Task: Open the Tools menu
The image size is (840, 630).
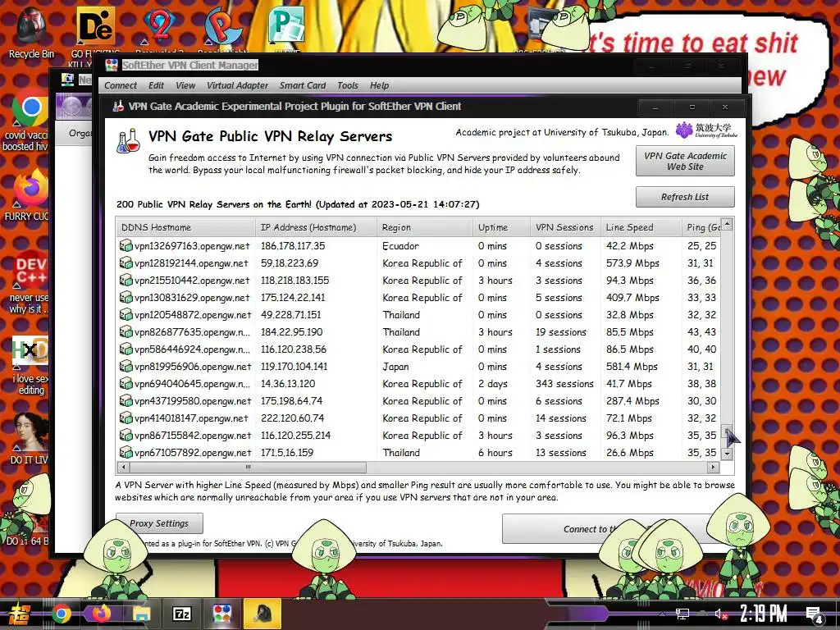Action: pos(347,85)
